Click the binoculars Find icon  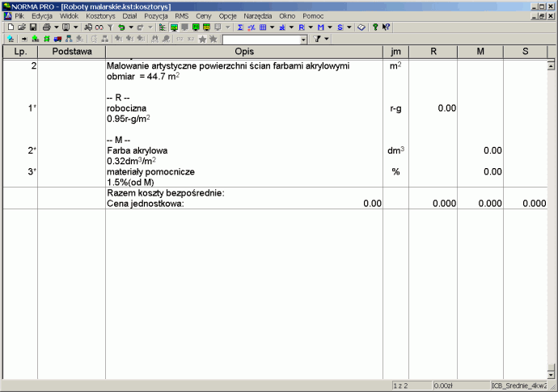[x=88, y=27]
